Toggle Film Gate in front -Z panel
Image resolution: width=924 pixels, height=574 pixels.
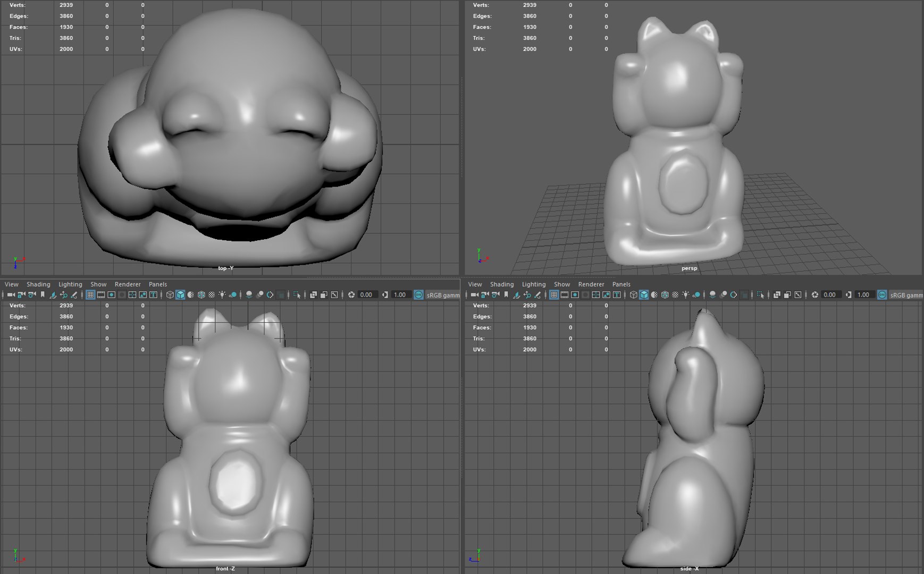tap(101, 295)
